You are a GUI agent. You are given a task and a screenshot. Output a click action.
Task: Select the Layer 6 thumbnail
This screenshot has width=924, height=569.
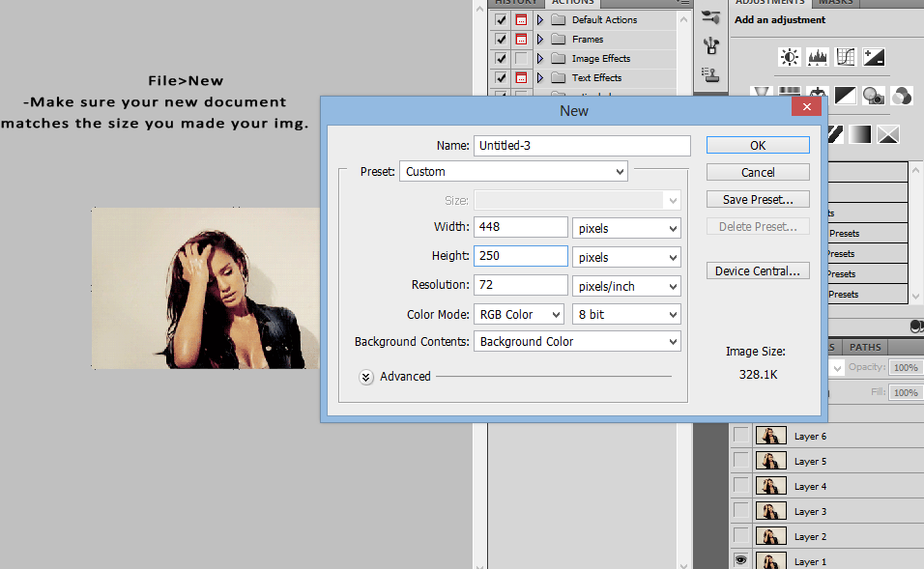tap(770, 436)
